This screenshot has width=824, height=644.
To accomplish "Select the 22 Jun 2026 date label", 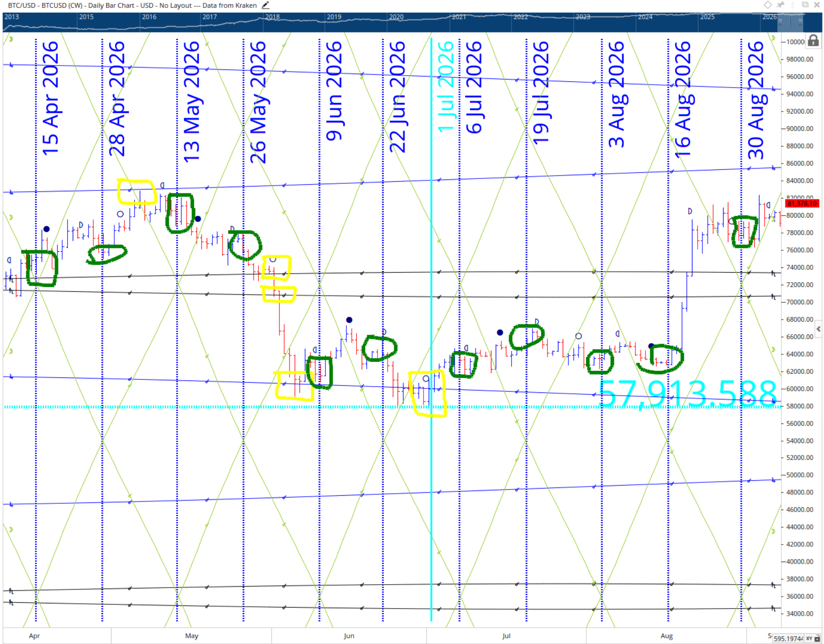I will tap(398, 97).
